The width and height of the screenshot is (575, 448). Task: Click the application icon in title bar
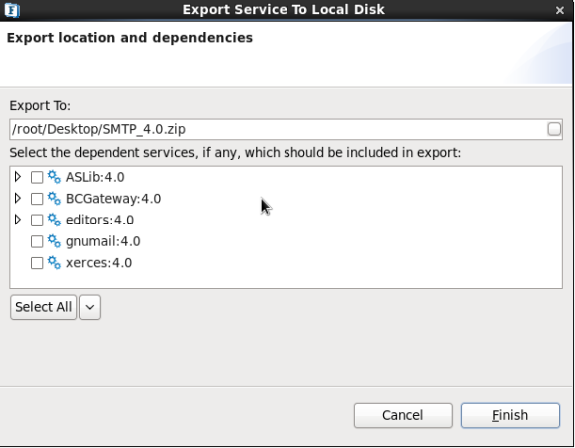pos(12,10)
